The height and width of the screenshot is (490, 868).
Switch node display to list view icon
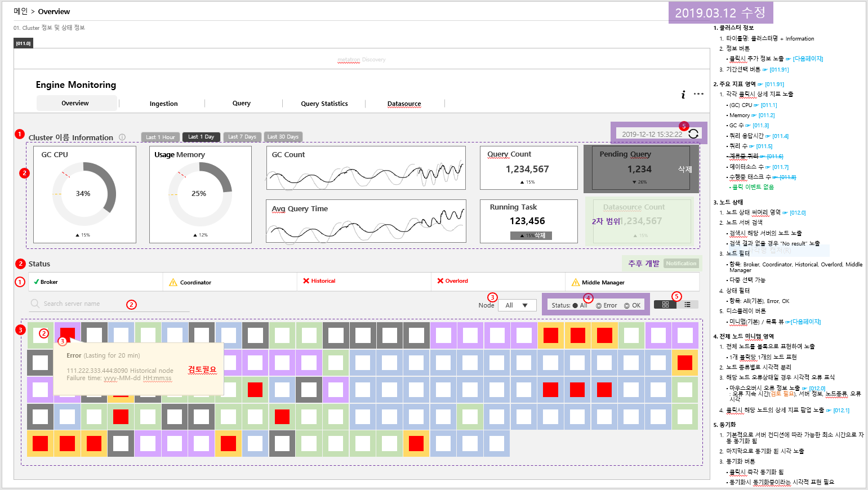click(x=688, y=304)
